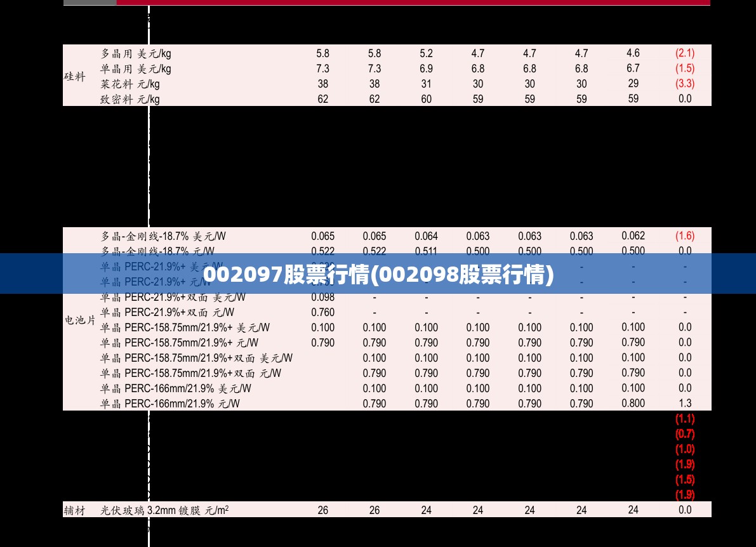
Task: Click the 致密料 元/kg row label
Action: (129, 99)
